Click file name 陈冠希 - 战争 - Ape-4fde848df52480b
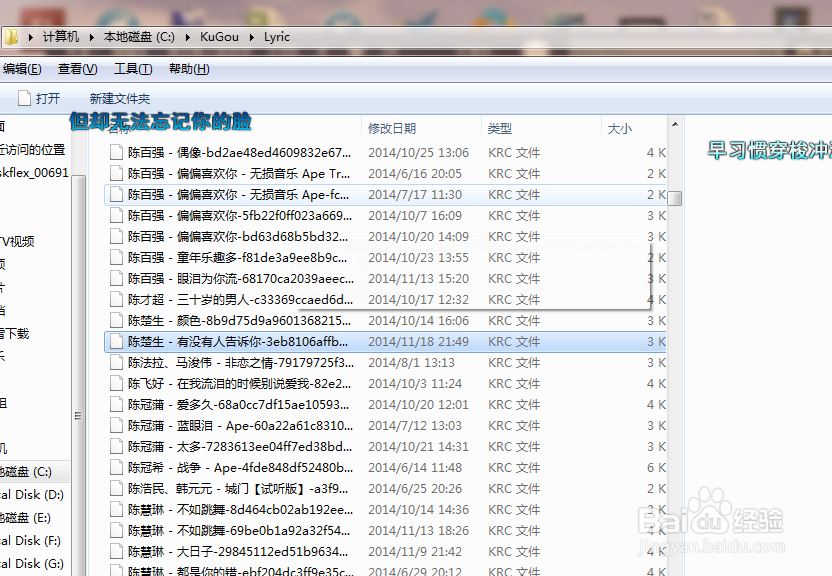 pyautogui.click(x=240, y=468)
